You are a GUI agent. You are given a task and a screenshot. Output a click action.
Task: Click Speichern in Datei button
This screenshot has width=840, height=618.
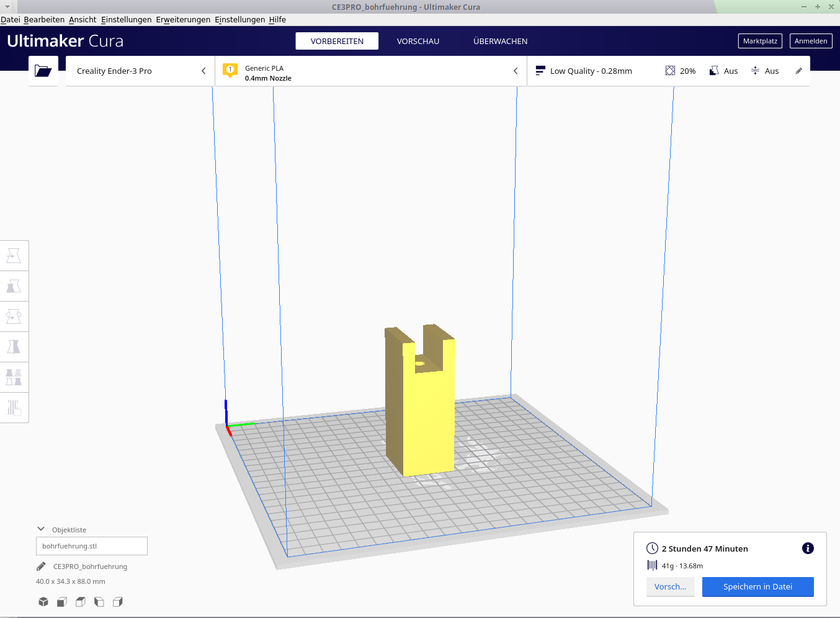point(758,586)
